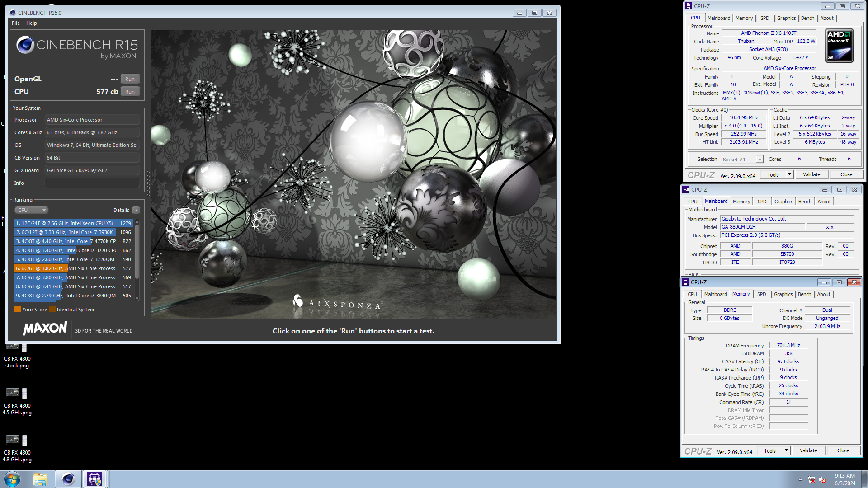Viewport: 868px width, 488px height.
Task: Open the Bench tab in top CPU-Z window
Action: click(x=807, y=18)
